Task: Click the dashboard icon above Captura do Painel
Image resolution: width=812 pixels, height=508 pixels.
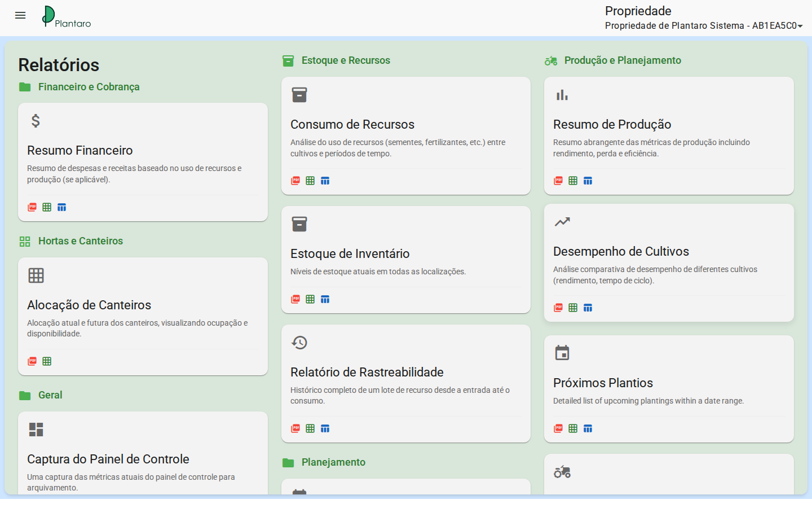Action: coord(36,430)
